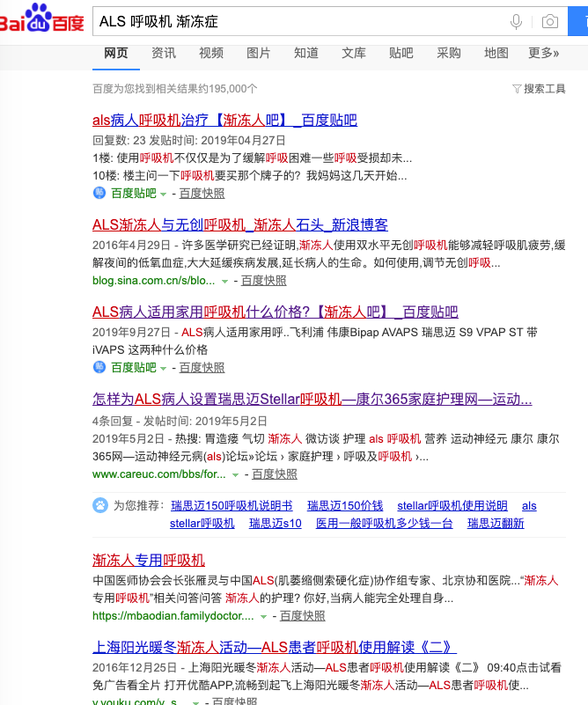This screenshot has height=705, width=588.
Task: Go to the 文库 tab
Action: tap(354, 53)
